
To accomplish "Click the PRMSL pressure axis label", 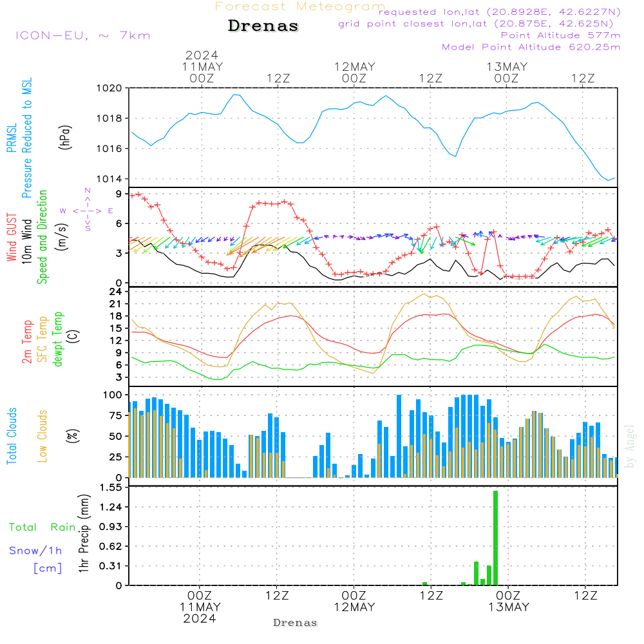I will pyautogui.click(x=12, y=139).
